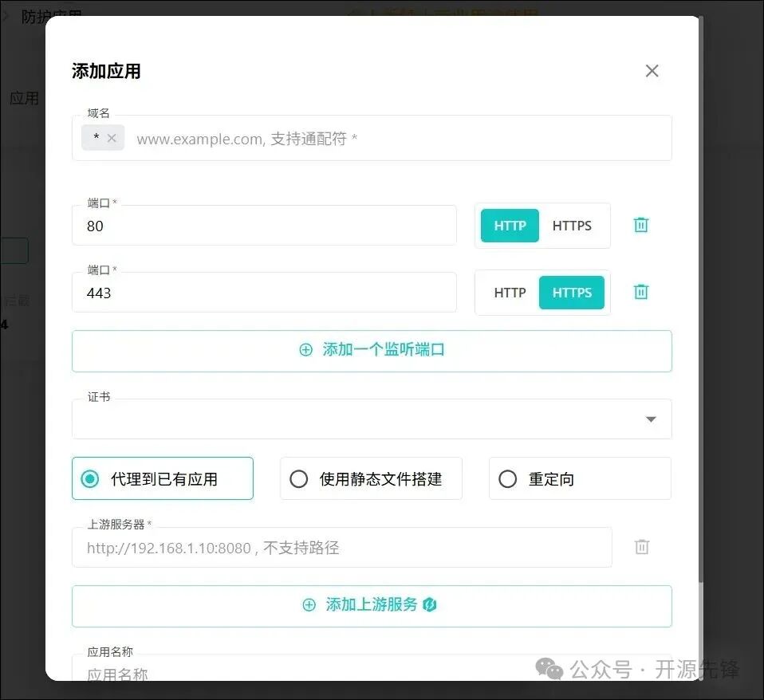764x700 pixels.
Task: Switch port 80 protocol to HTTPS
Action: pyautogui.click(x=572, y=226)
